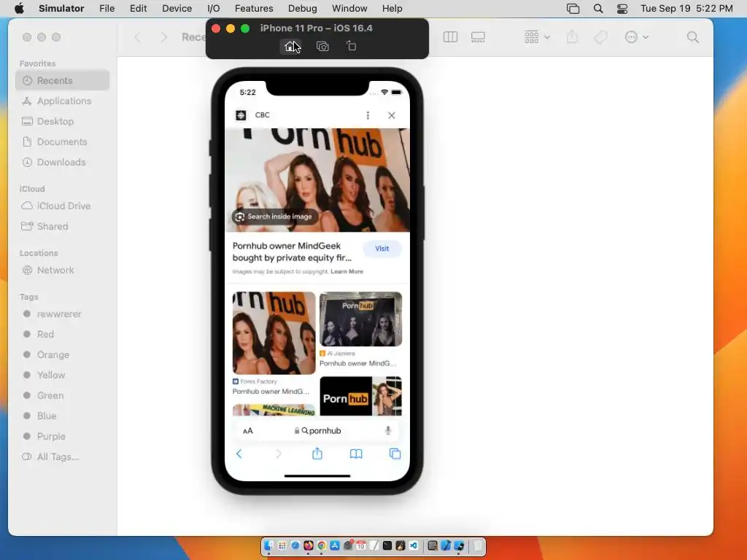Viewport: 747px width, 560px height.
Task: Open three-dot options menu in CBC viewer
Action: pyautogui.click(x=368, y=115)
